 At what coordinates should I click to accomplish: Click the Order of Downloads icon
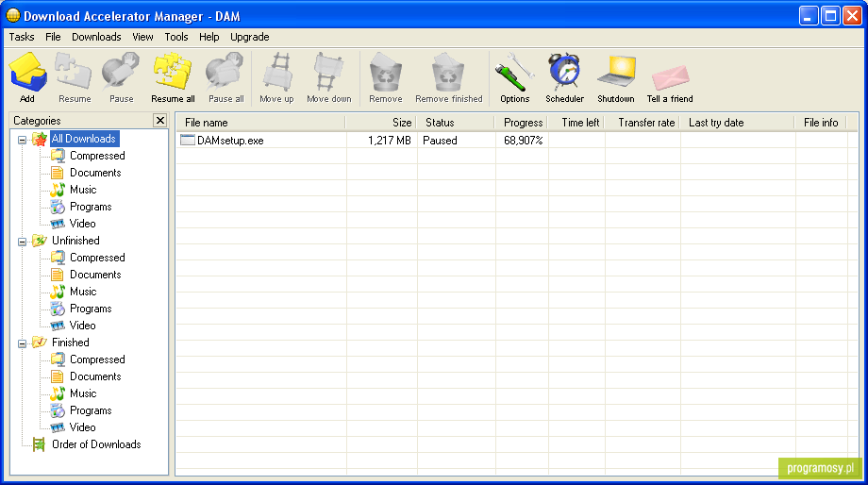tap(39, 444)
